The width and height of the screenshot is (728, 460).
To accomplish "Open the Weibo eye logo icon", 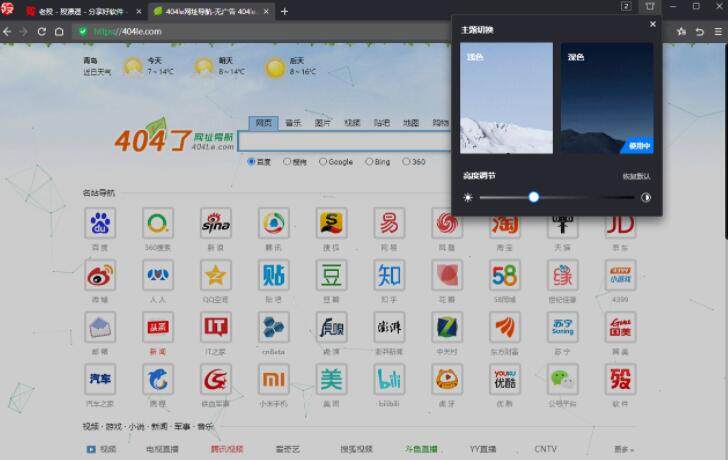I will click(x=100, y=275).
